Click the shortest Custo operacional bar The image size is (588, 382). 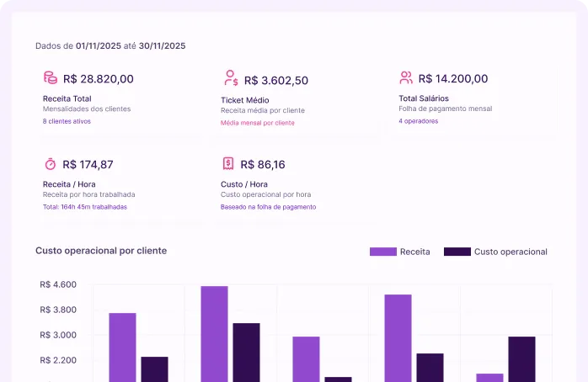pyautogui.click(x=338, y=379)
